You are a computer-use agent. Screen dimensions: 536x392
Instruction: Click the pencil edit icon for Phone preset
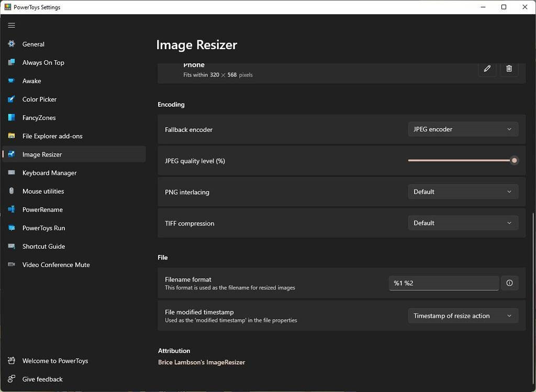[487, 69]
